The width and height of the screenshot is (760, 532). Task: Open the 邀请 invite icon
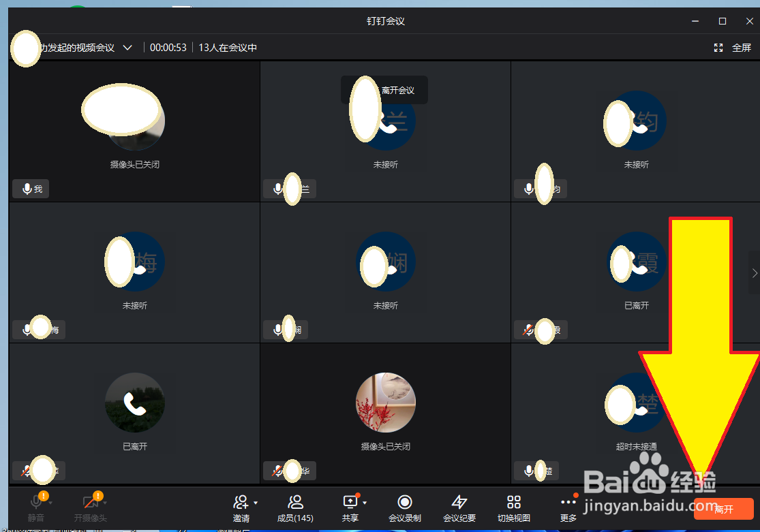click(x=241, y=501)
